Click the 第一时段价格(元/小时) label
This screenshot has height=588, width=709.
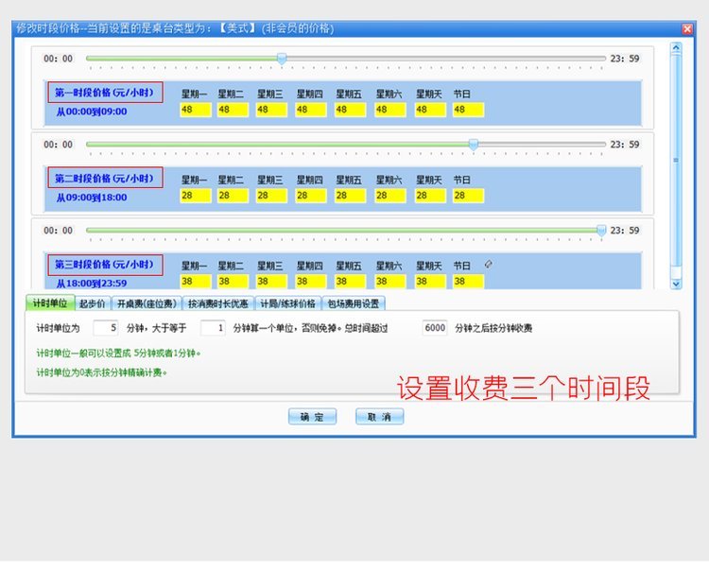104,93
